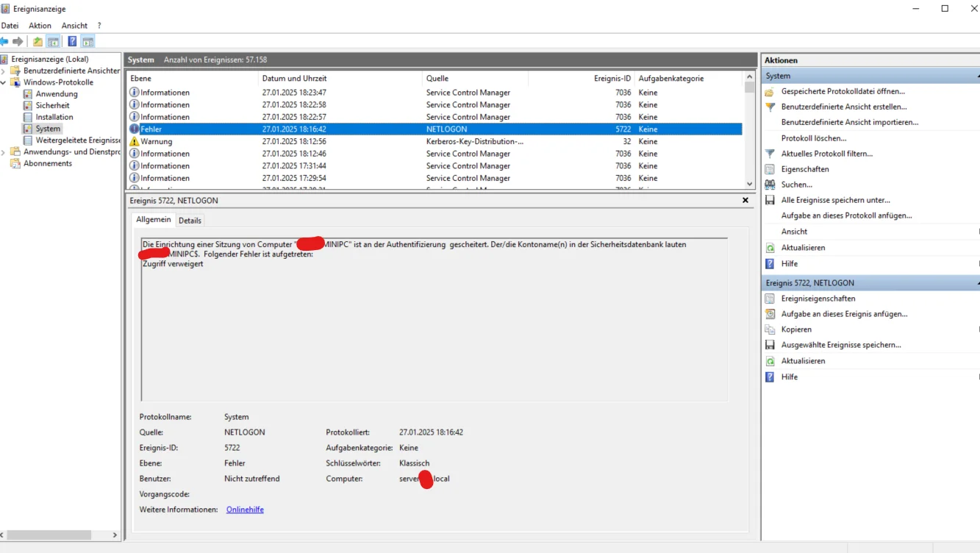Click the up one level folder icon
This screenshot has width=980, height=553.
(x=38, y=41)
